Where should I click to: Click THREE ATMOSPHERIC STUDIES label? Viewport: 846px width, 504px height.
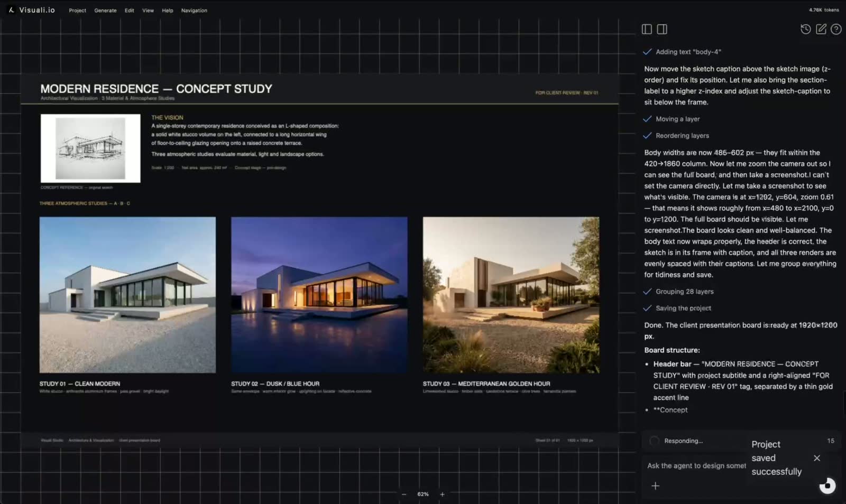(x=85, y=203)
